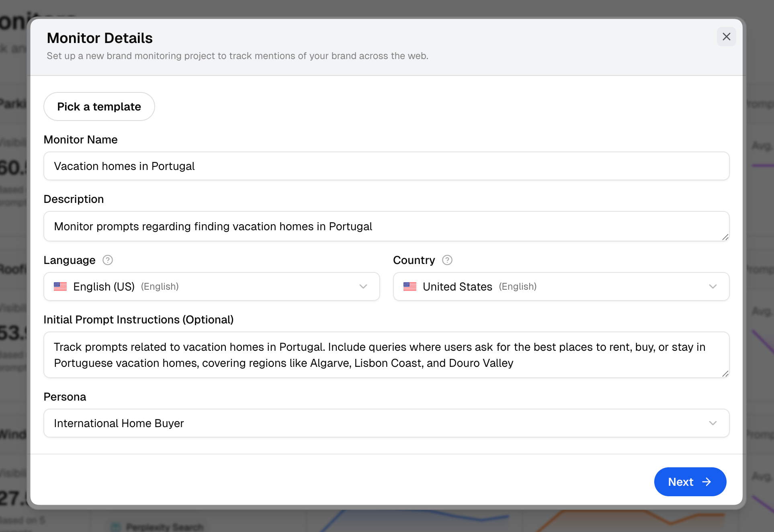Grab the Description field resize handle
Image resolution: width=774 pixels, height=532 pixels.
tap(725, 237)
